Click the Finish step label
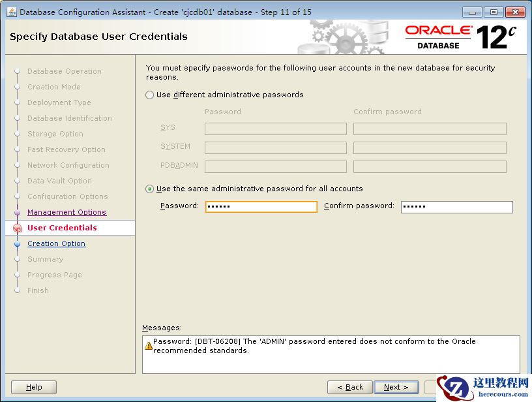This screenshot has height=402, width=532. [x=38, y=290]
